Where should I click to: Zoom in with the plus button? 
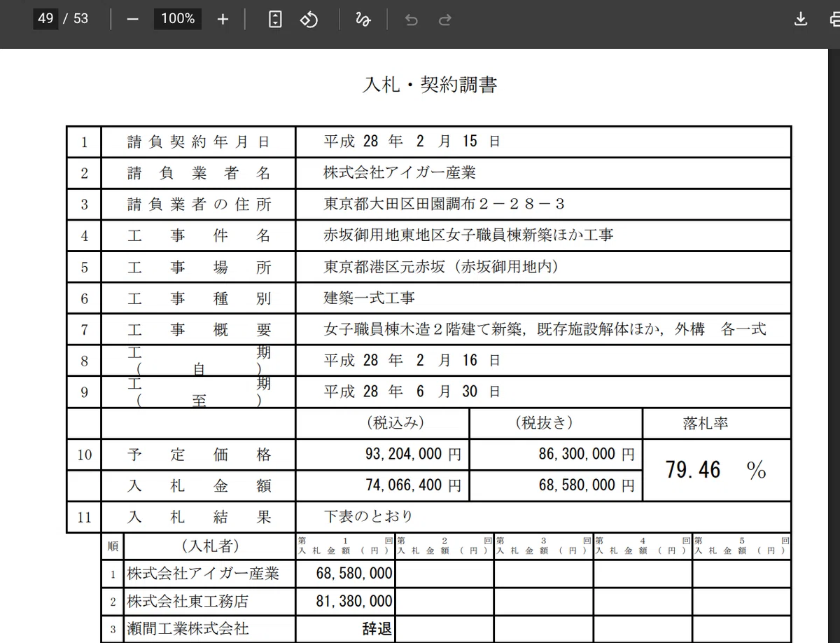pyautogui.click(x=223, y=20)
